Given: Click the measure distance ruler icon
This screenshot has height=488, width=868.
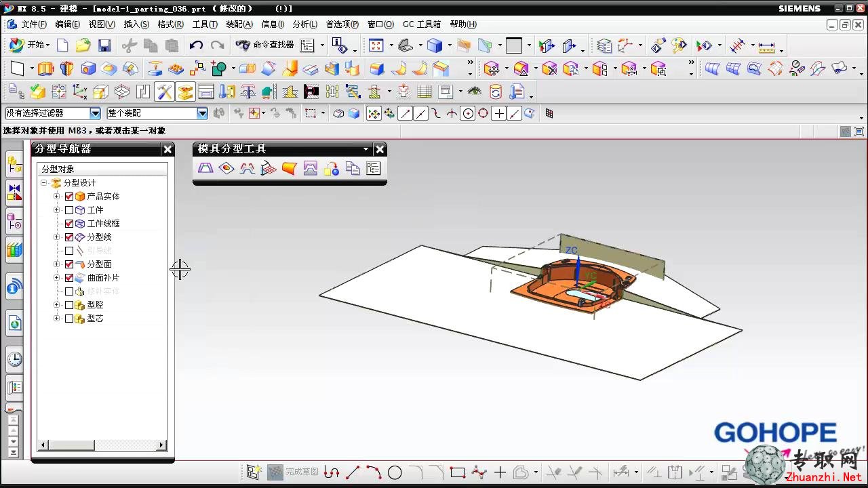Looking at the screenshot, I should [766, 46].
